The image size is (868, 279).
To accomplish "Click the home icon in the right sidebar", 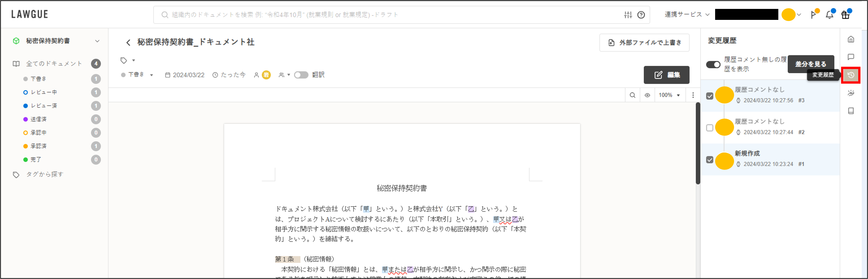I will click(x=851, y=39).
